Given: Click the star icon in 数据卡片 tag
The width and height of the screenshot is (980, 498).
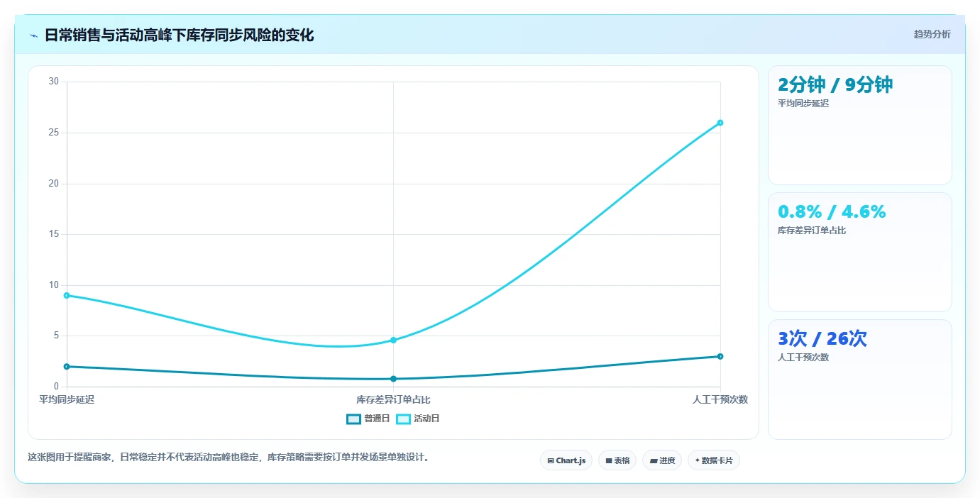Looking at the screenshot, I should 698,460.
